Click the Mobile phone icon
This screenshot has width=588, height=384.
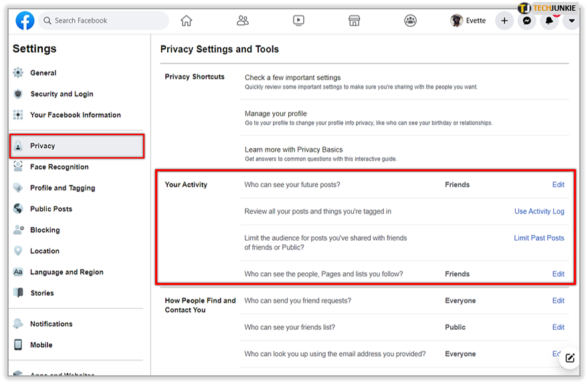pyautogui.click(x=18, y=345)
